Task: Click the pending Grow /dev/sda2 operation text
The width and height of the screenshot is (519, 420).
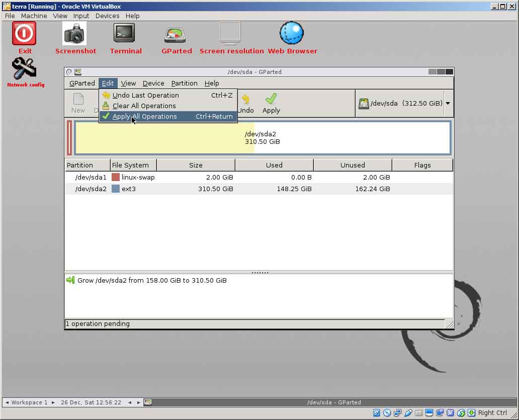Action: (152, 280)
